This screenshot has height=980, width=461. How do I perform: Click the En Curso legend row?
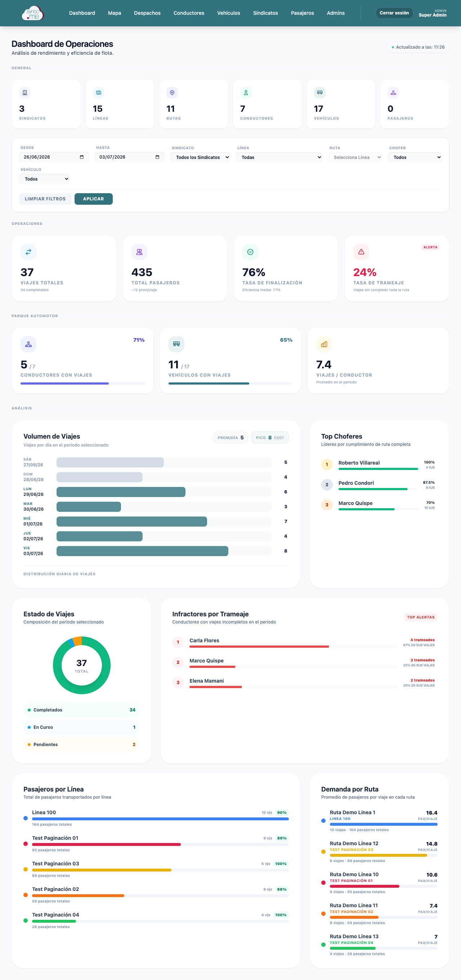(x=82, y=727)
